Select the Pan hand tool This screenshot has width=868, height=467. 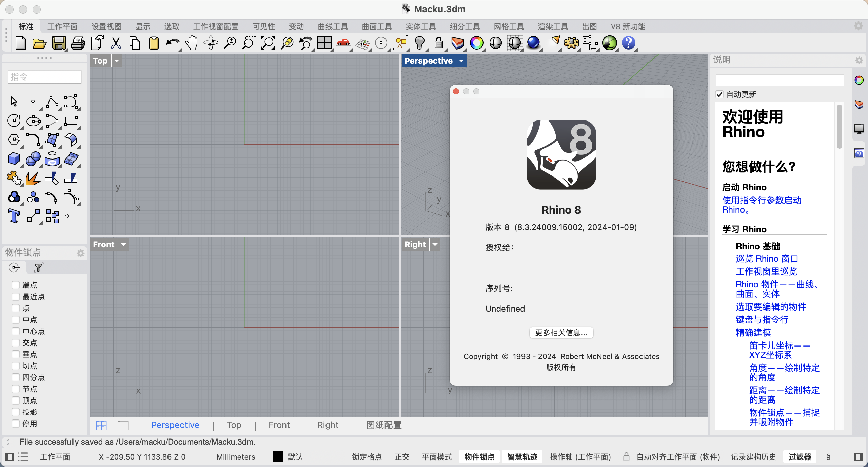click(x=192, y=43)
